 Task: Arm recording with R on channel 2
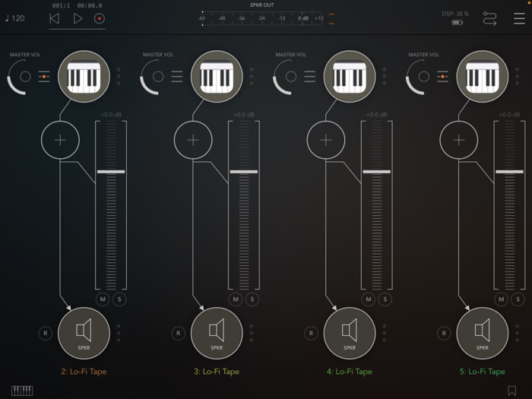point(46,333)
